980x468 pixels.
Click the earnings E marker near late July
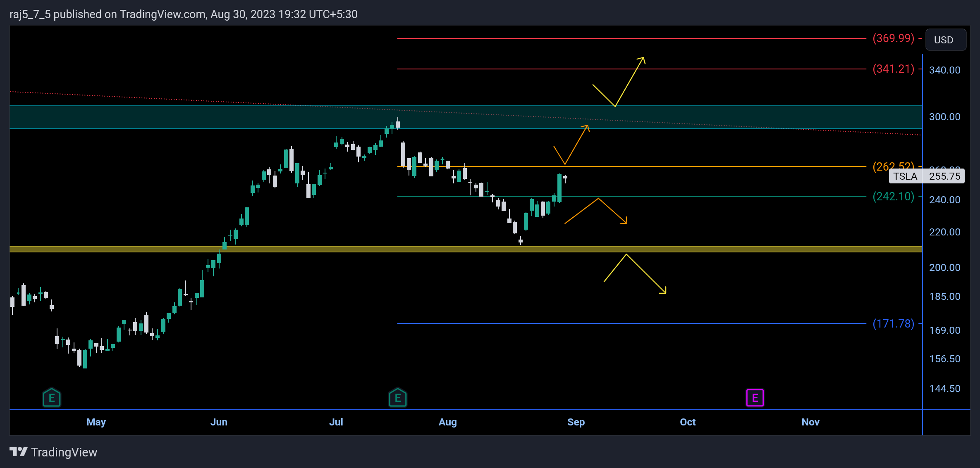pyautogui.click(x=398, y=397)
